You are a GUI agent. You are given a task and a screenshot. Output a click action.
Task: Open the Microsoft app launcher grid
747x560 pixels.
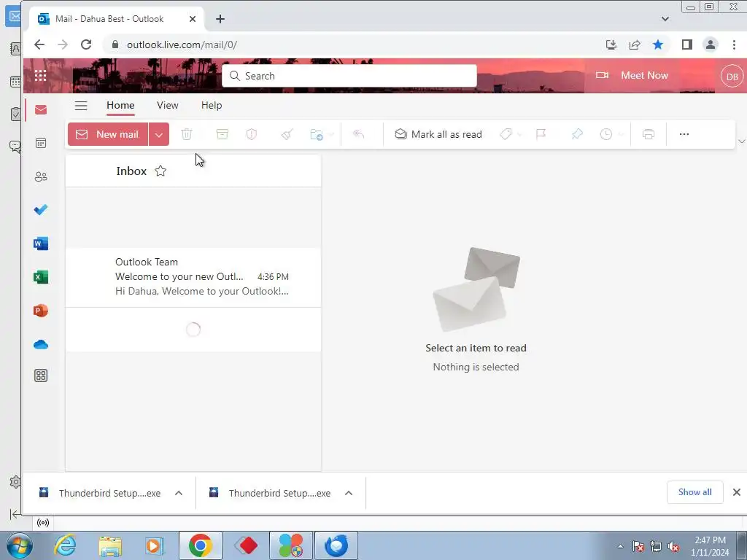[41, 76]
